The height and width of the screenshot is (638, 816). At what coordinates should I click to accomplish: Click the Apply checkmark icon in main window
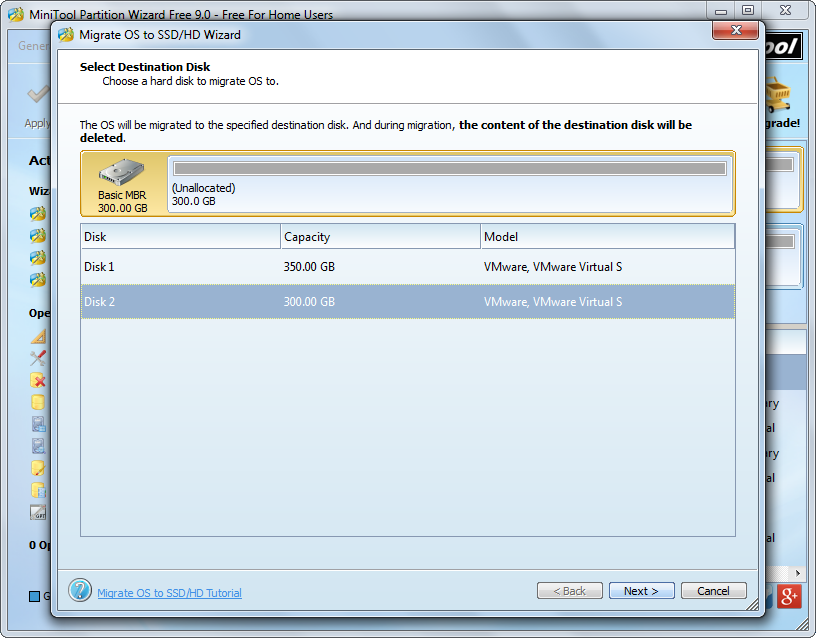click(x=37, y=94)
